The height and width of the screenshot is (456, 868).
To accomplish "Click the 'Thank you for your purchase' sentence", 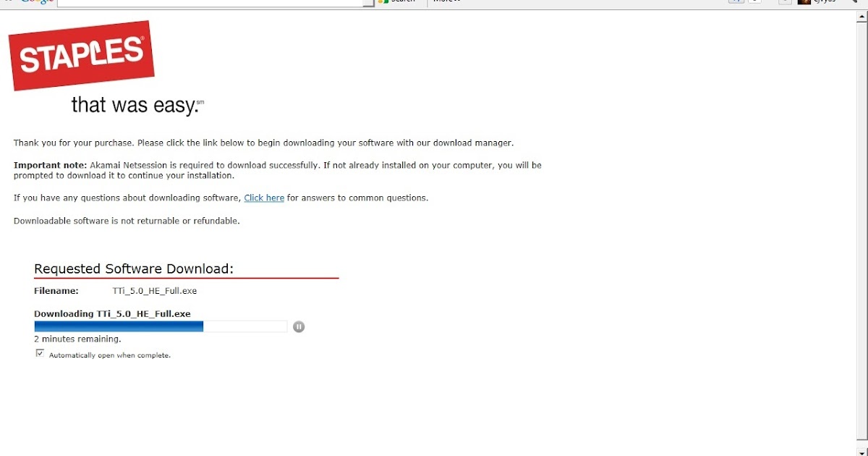I will point(263,143).
